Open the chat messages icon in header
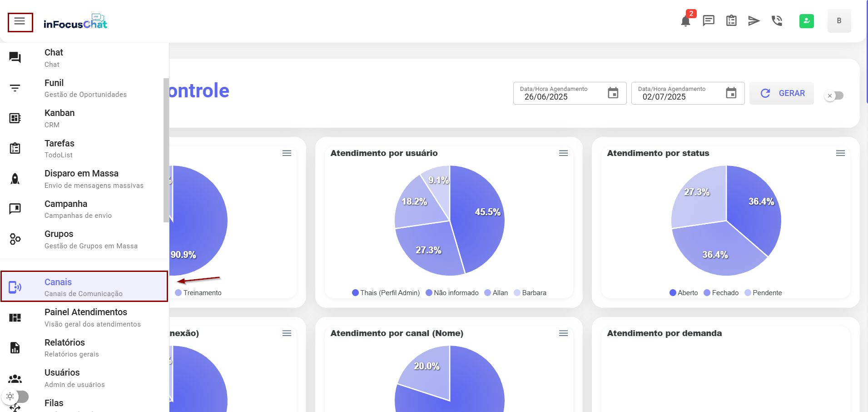Image resolution: width=868 pixels, height=412 pixels. click(x=708, y=21)
